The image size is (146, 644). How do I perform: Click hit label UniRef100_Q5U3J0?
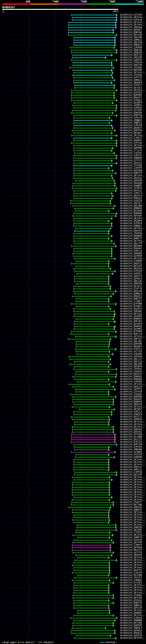131,467
